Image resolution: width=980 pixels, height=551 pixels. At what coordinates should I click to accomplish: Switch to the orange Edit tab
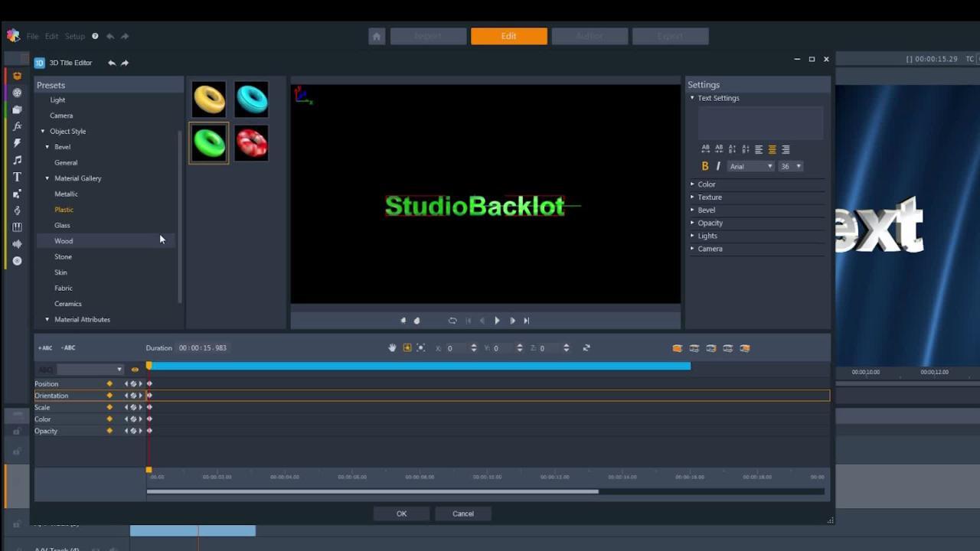click(x=509, y=36)
